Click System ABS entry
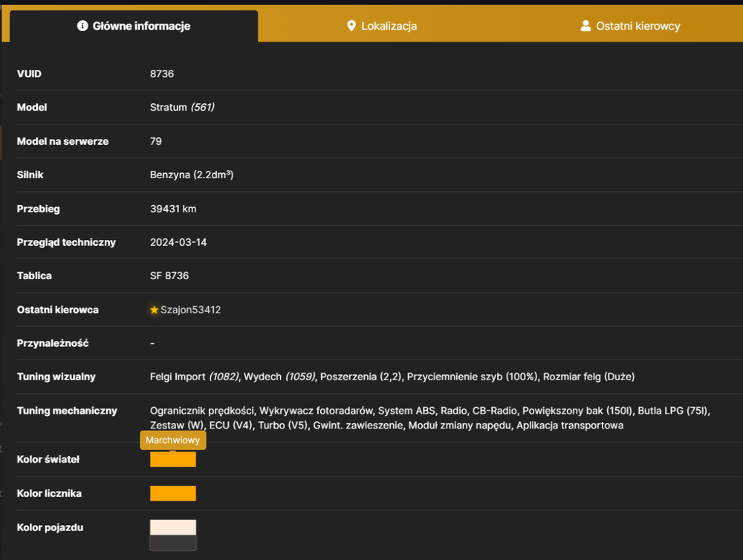Image resolution: width=743 pixels, height=560 pixels. 406,411
